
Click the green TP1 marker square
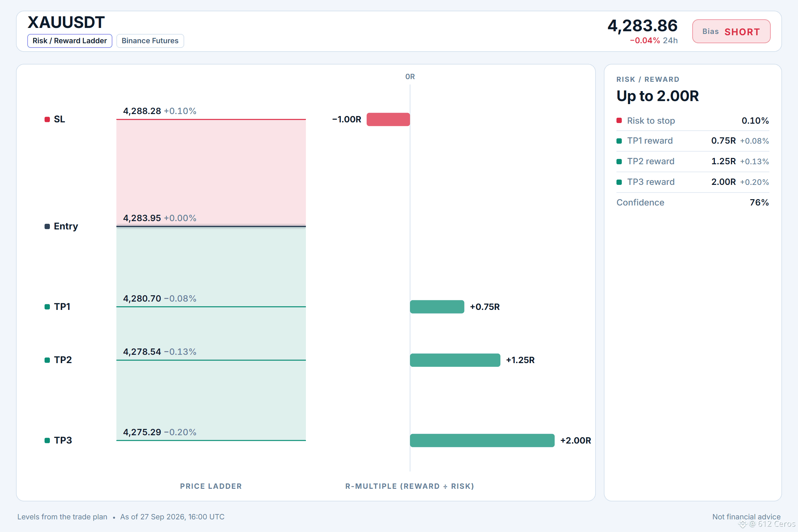pyautogui.click(x=47, y=307)
